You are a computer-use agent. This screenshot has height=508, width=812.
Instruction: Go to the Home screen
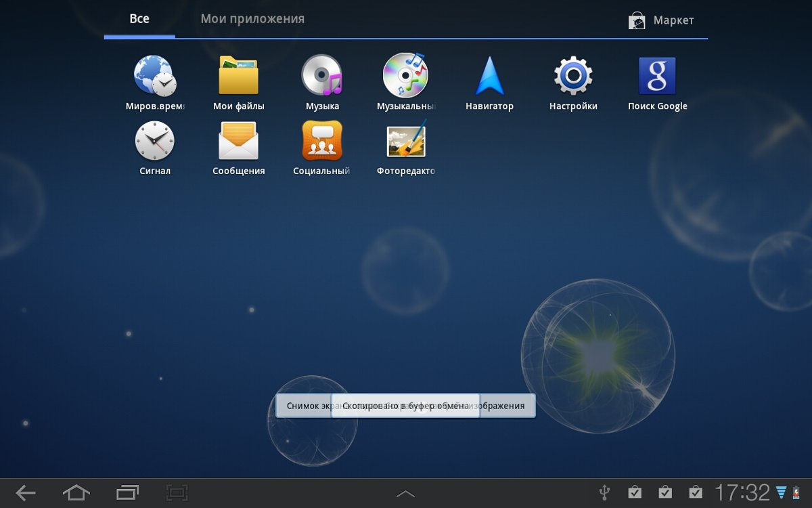76,493
